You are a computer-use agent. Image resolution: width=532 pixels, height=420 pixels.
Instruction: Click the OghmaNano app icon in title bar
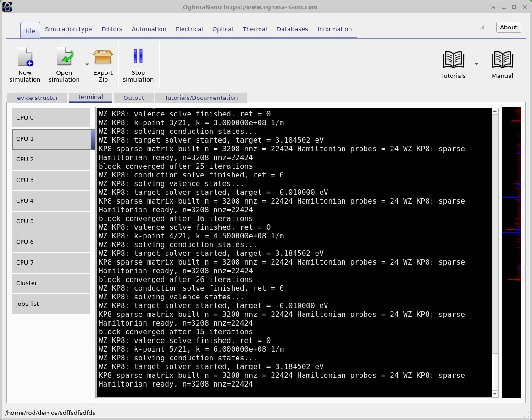[7, 7]
